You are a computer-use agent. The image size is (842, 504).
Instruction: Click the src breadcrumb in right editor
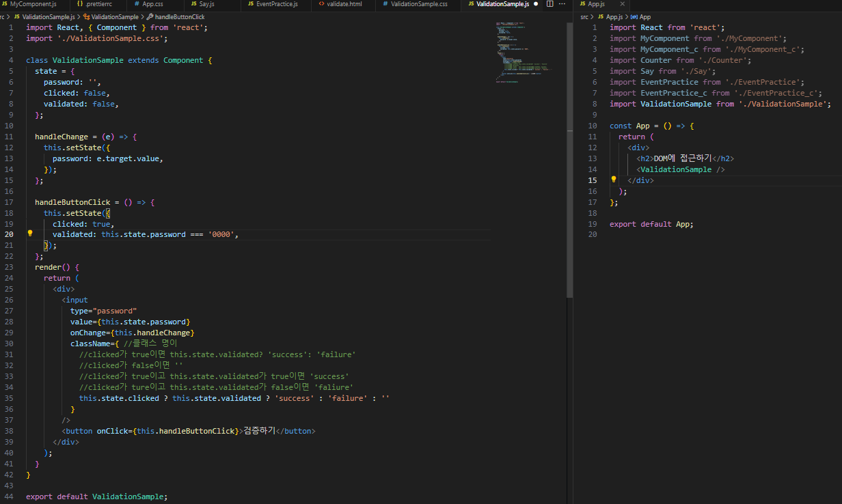pyautogui.click(x=584, y=16)
